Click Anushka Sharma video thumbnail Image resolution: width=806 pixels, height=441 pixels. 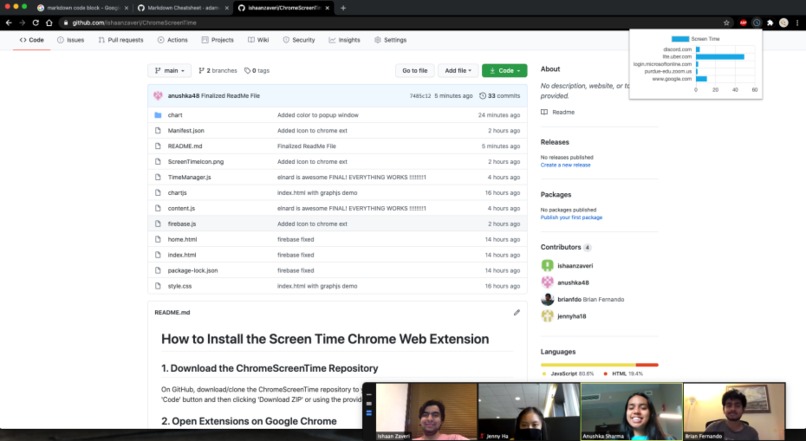[631, 411]
